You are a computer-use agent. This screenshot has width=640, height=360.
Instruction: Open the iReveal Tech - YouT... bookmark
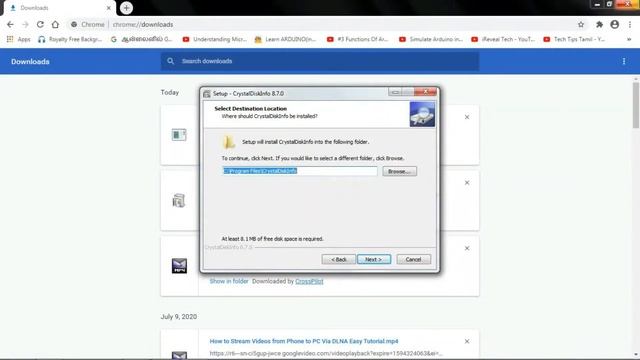(503, 39)
